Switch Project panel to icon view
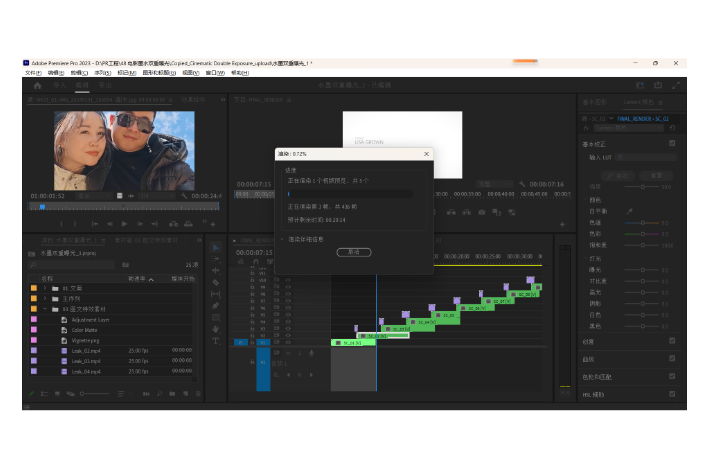 pyautogui.click(x=57, y=394)
